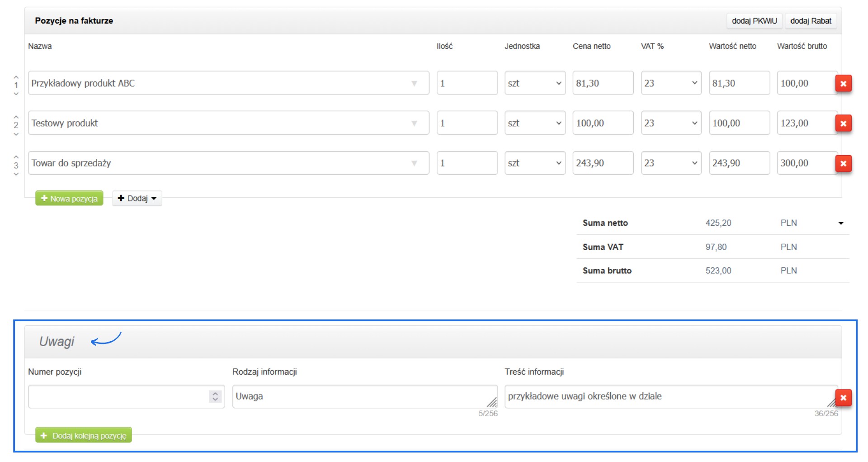Move position 3 up
This screenshot has height=462, width=868.
tap(16, 157)
